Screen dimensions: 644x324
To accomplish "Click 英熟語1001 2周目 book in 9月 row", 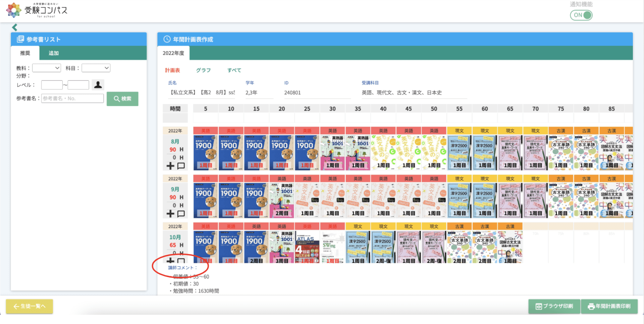I will pyautogui.click(x=282, y=200).
